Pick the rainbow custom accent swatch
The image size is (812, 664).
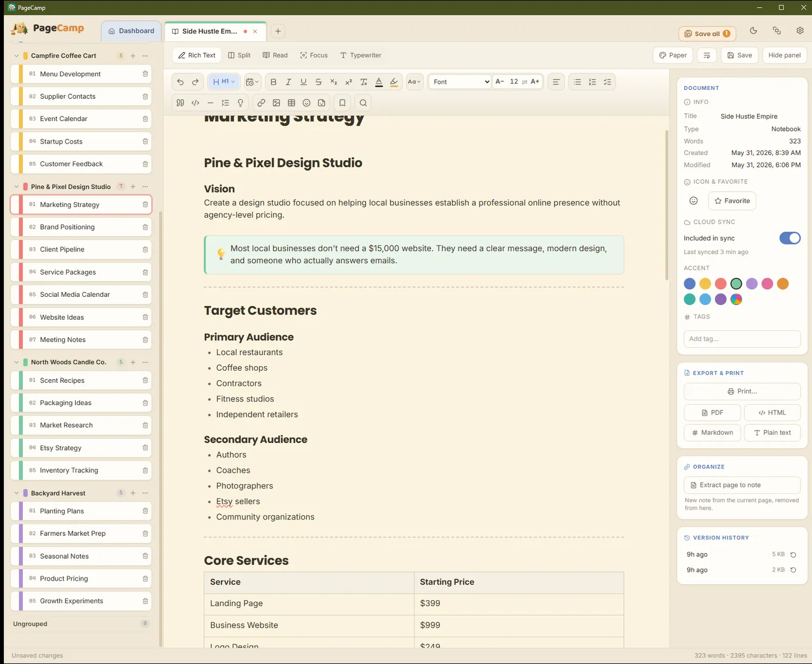pyautogui.click(x=736, y=300)
